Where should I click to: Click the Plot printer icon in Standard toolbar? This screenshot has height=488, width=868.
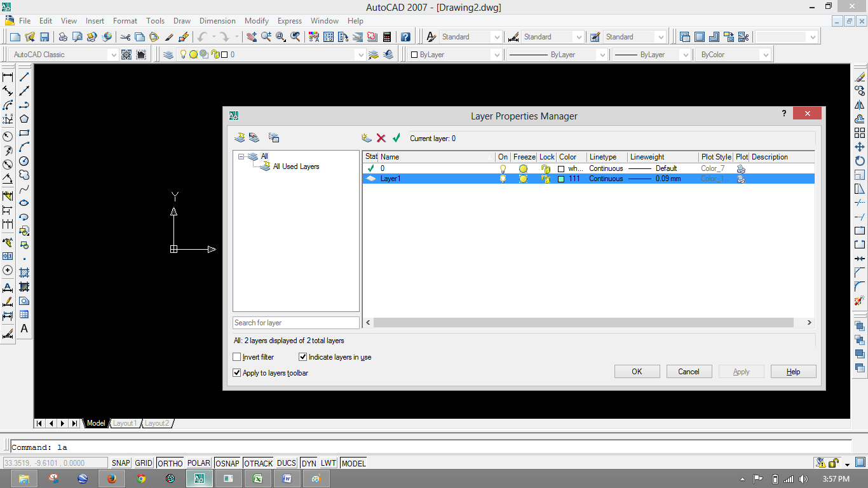coord(63,37)
